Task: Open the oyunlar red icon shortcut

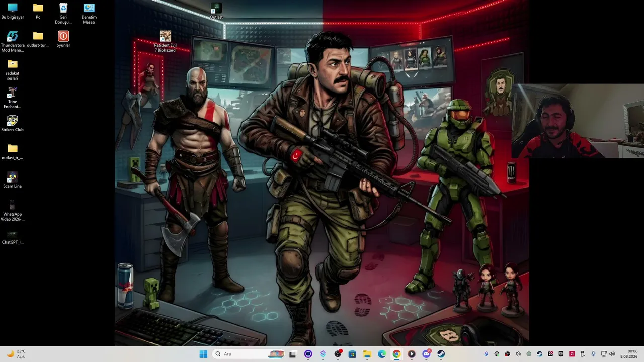Action: tap(63, 39)
